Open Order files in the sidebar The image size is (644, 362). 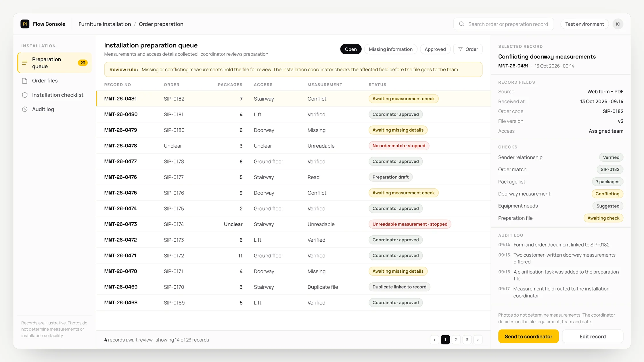pyautogui.click(x=55, y=81)
